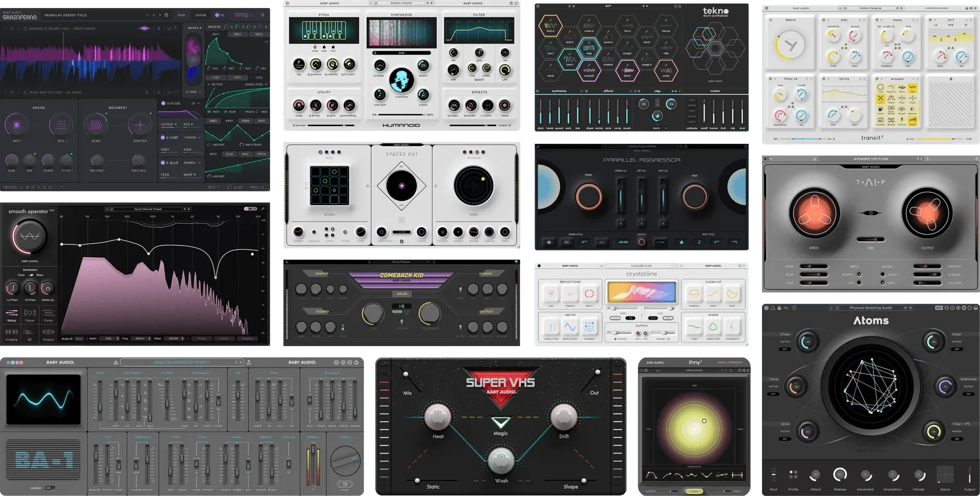The height and width of the screenshot is (496, 980).
Task: Click the waveform knob in Smooth Operator
Action: tap(29, 236)
